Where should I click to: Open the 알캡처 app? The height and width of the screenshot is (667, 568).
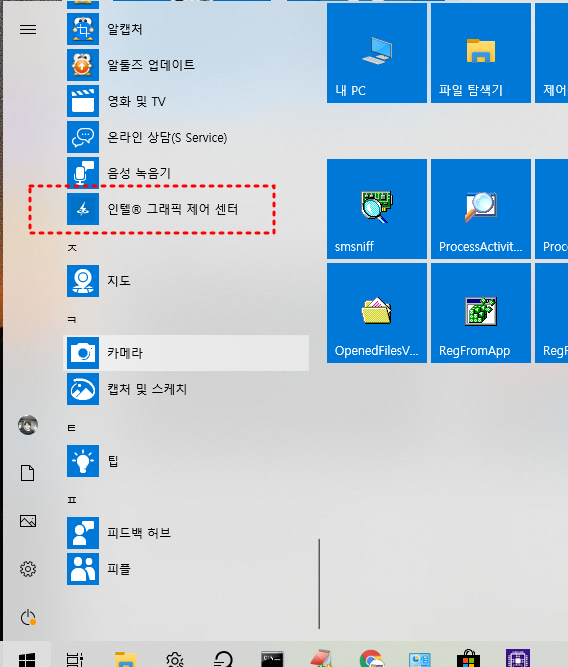pos(186,29)
